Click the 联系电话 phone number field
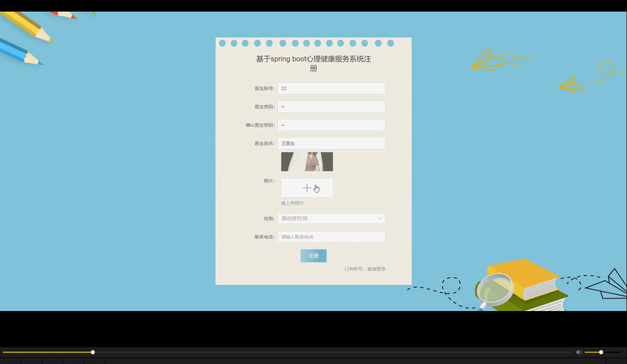This screenshot has height=364, width=627. tap(331, 237)
